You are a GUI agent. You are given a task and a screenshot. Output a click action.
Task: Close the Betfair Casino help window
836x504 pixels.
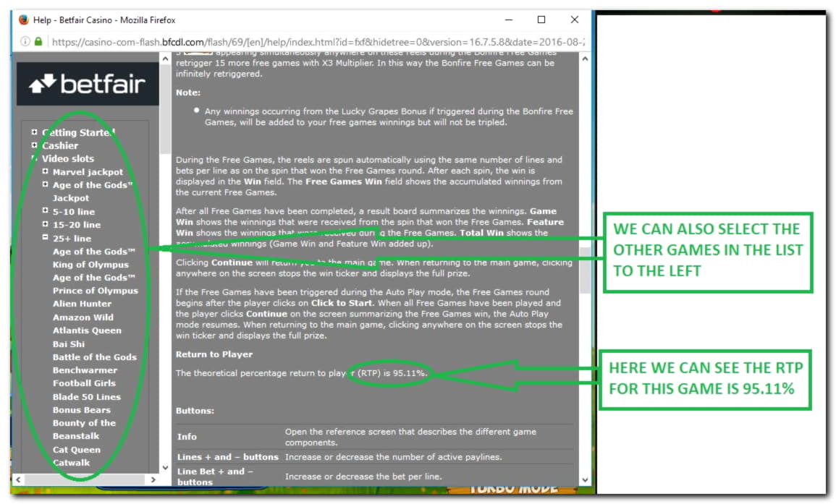[x=574, y=20]
